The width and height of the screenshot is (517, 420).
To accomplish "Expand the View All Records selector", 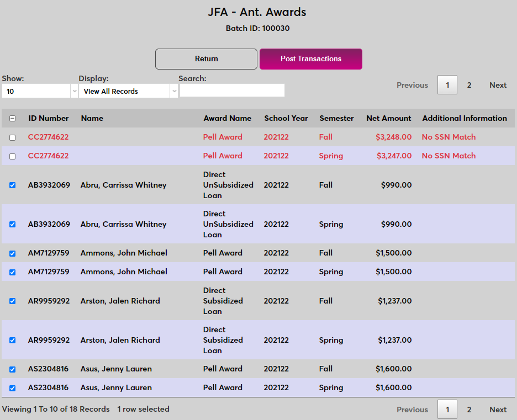I will tap(174, 90).
